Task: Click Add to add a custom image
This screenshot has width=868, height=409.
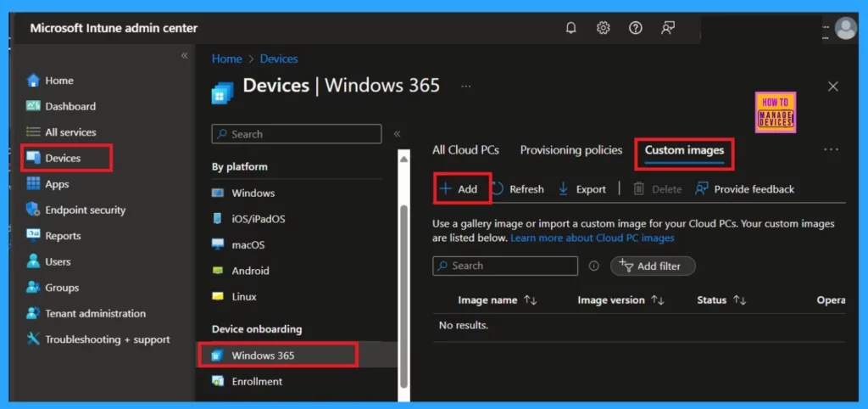Action: tap(459, 189)
